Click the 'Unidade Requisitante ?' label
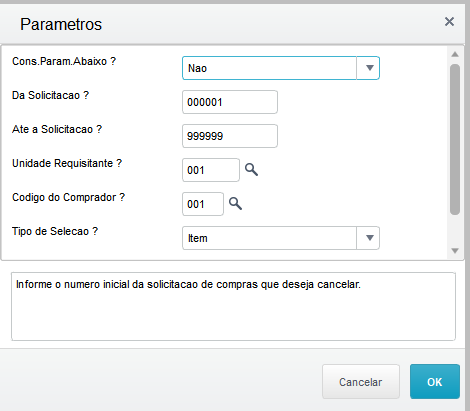 (67, 163)
